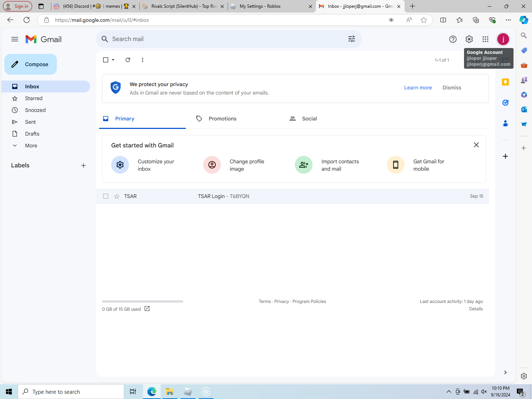Open Copilot in Edge sidebar
Image resolution: width=532 pixels, height=399 pixels.
524,20
